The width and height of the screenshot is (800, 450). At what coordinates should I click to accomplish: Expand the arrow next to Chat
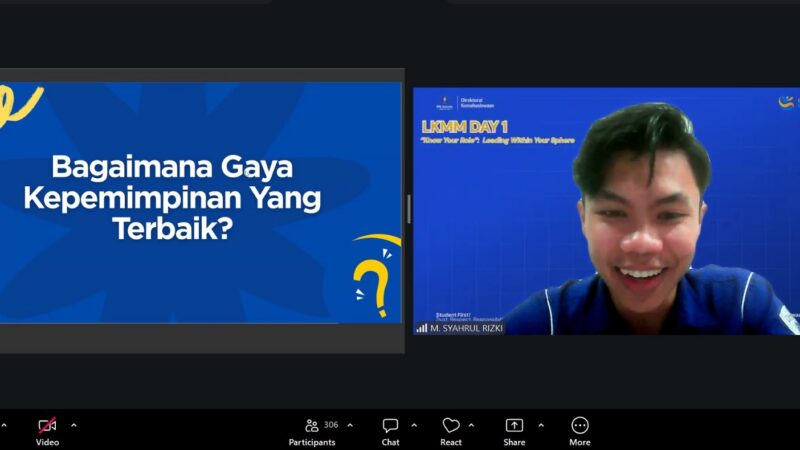(414, 425)
